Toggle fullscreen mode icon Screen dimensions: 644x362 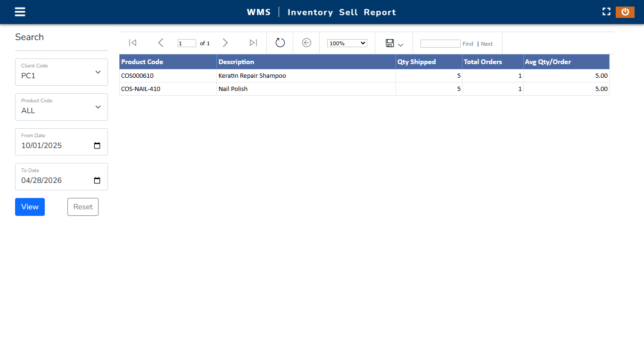(606, 12)
